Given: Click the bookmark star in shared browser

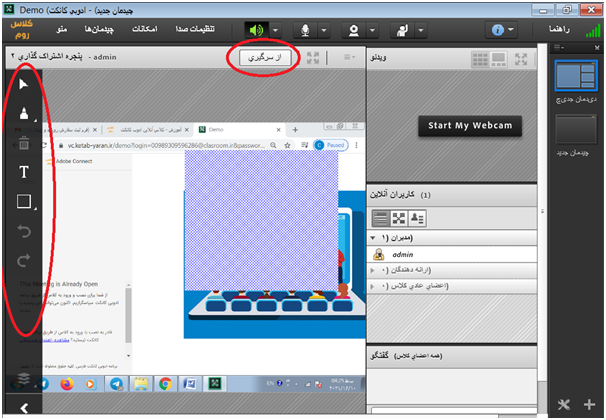Looking at the screenshot, I should pyautogui.click(x=287, y=145).
